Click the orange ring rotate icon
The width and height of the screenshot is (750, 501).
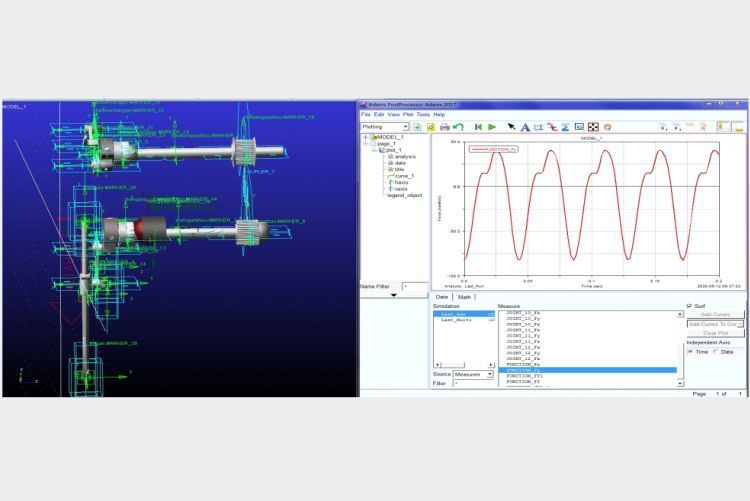pos(607,127)
